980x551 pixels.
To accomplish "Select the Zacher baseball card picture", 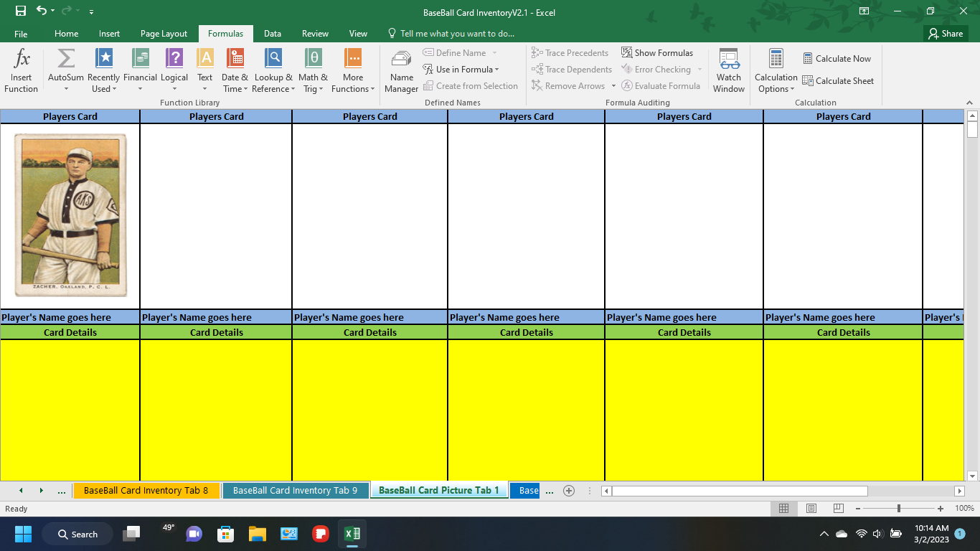I will (70, 215).
